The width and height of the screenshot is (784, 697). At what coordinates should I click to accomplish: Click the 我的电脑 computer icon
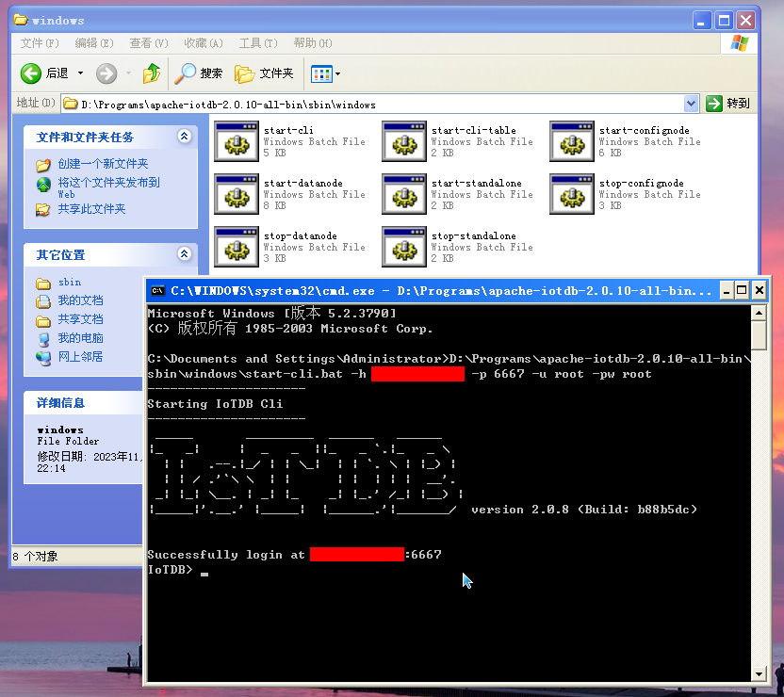tap(43, 339)
